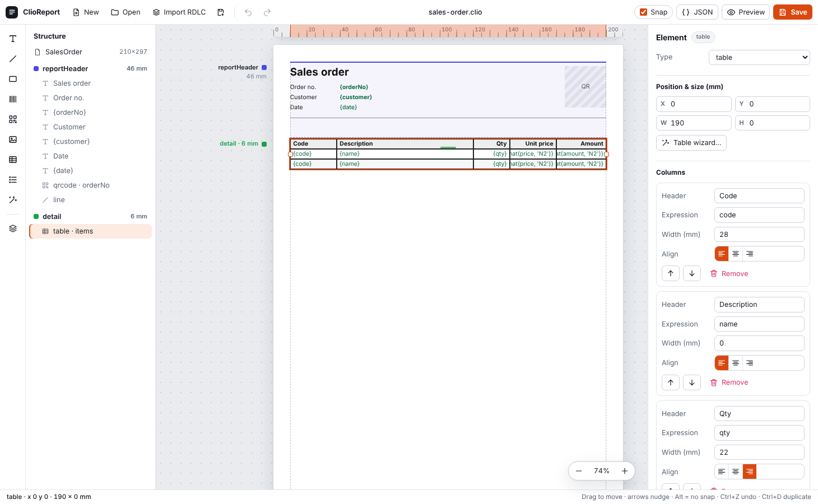818x504 pixels.
Task: Select '{customer}' item in Structure tree
Action: pyautogui.click(x=90, y=142)
